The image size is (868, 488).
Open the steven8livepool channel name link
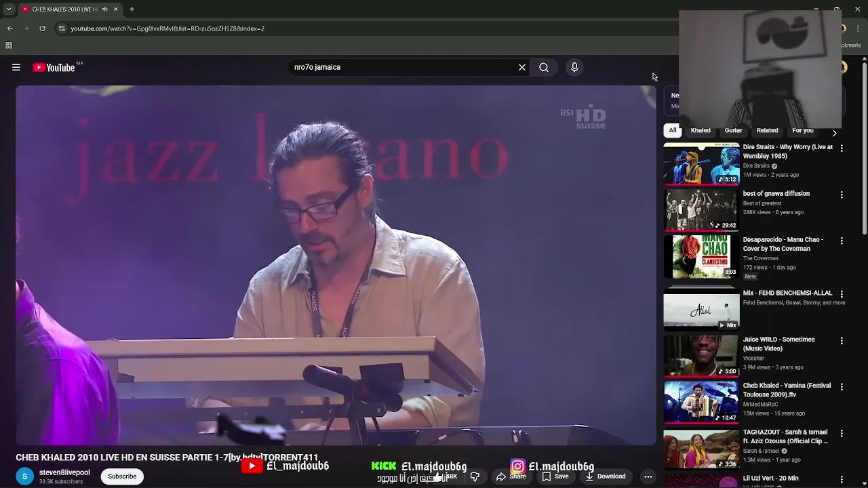click(x=64, y=472)
